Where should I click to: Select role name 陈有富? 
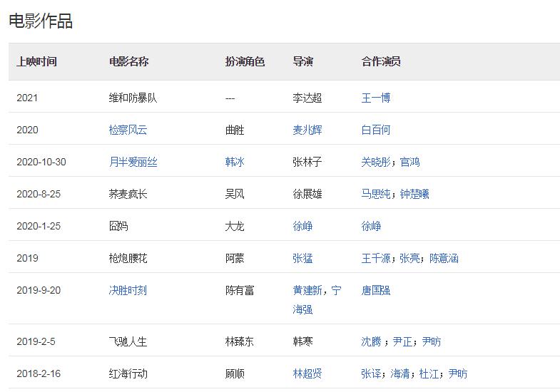(240, 290)
